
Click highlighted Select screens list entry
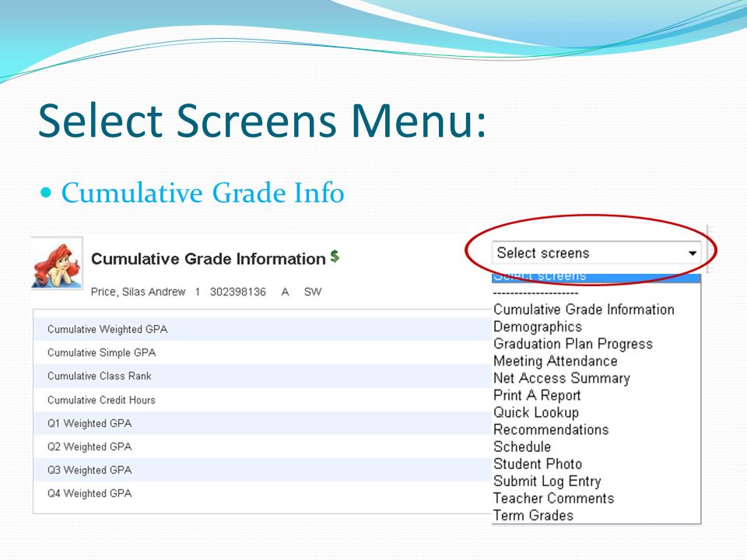(x=596, y=278)
